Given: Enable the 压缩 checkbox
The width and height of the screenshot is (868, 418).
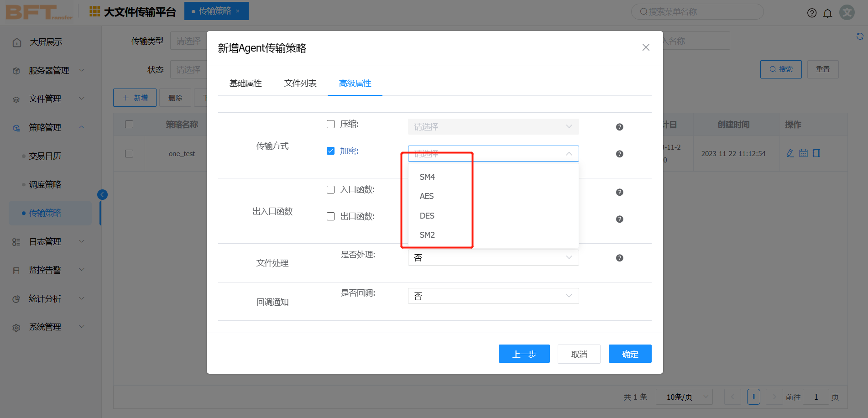Looking at the screenshot, I should (331, 124).
